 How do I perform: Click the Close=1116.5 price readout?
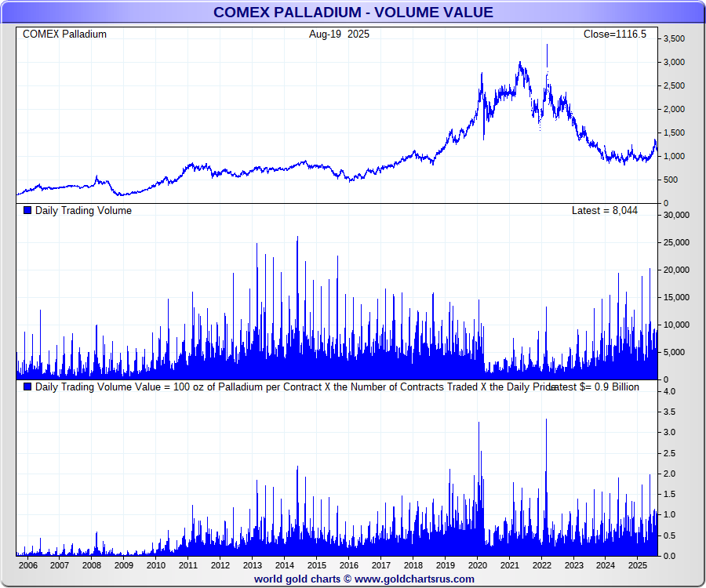click(x=614, y=34)
